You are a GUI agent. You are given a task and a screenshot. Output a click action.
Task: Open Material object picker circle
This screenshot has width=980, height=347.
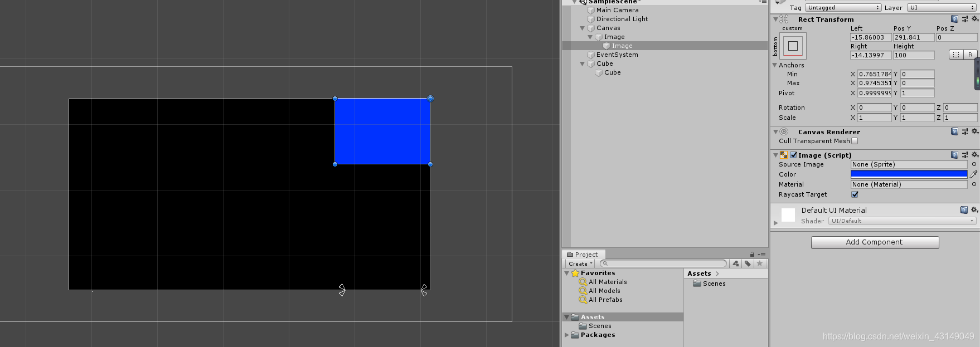tap(974, 184)
